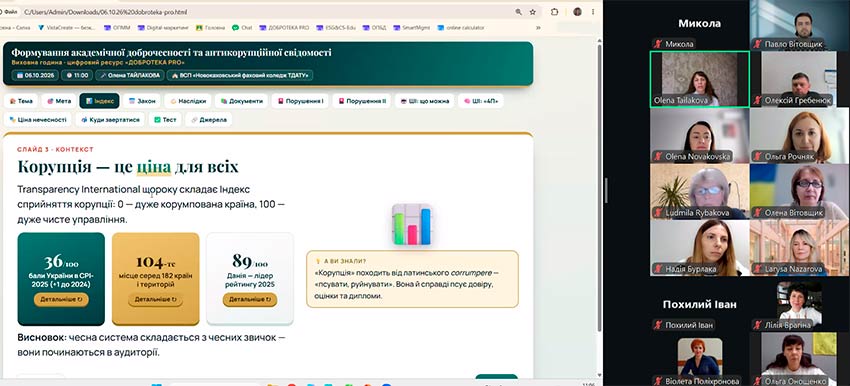Open the browser extensions puzzle icon
The image size is (850, 386).
pyautogui.click(x=555, y=12)
